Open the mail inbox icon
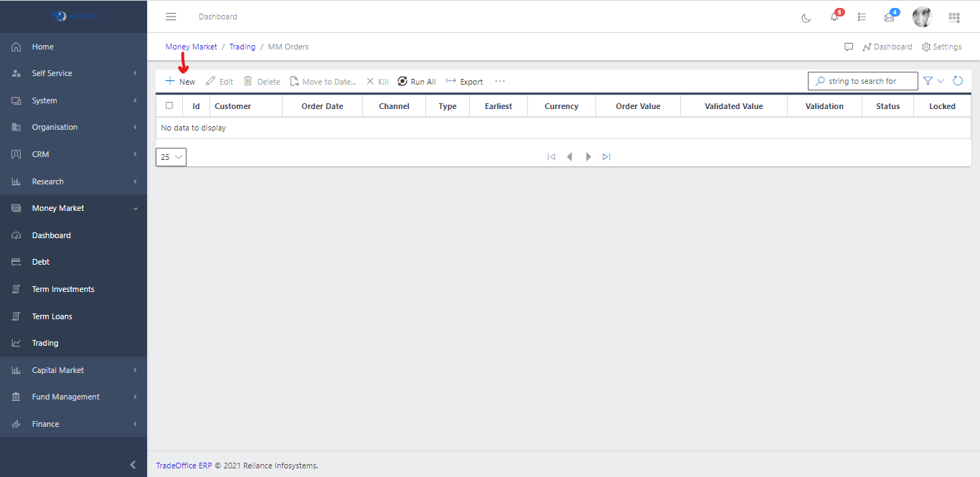The height and width of the screenshot is (477, 980). pos(890,17)
